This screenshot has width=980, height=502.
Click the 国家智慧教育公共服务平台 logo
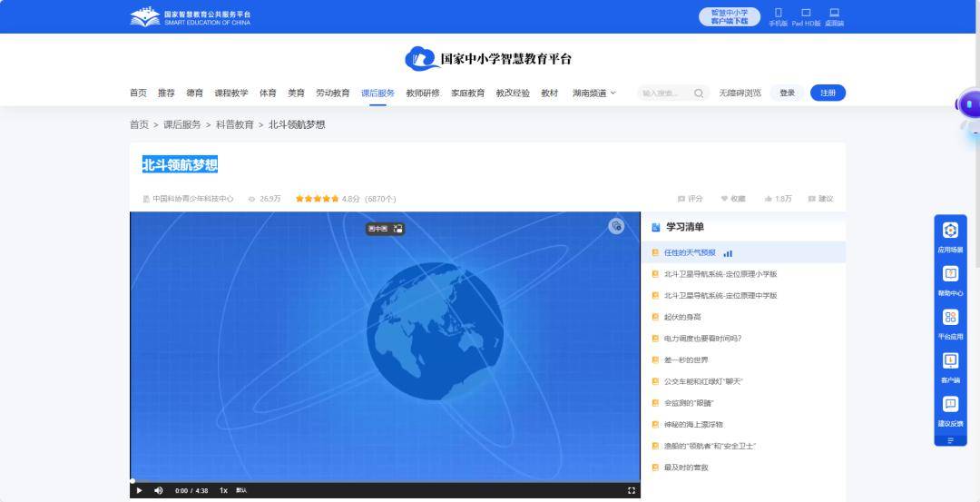[x=190, y=17]
